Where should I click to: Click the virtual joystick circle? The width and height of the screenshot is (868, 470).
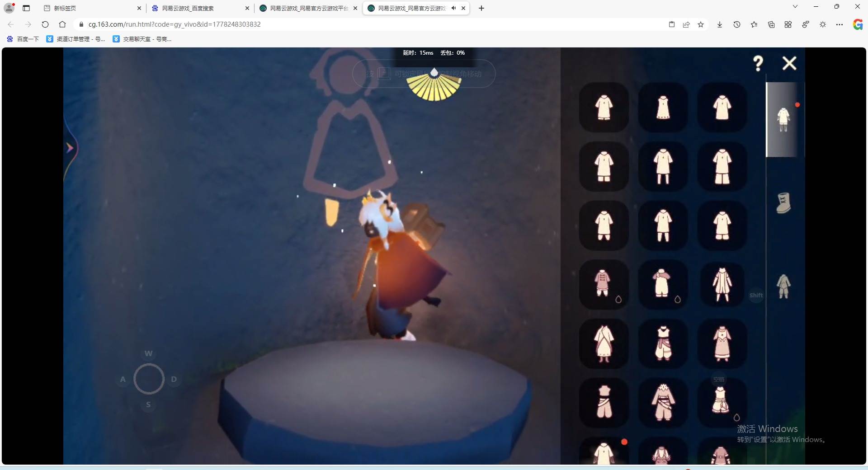point(149,379)
